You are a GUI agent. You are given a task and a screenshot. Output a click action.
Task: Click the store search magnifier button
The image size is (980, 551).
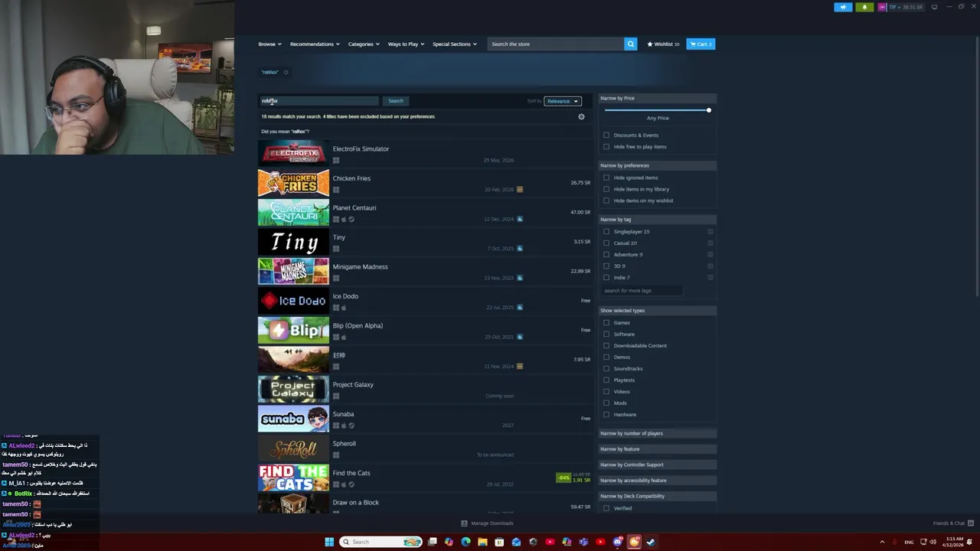pyautogui.click(x=631, y=44)
